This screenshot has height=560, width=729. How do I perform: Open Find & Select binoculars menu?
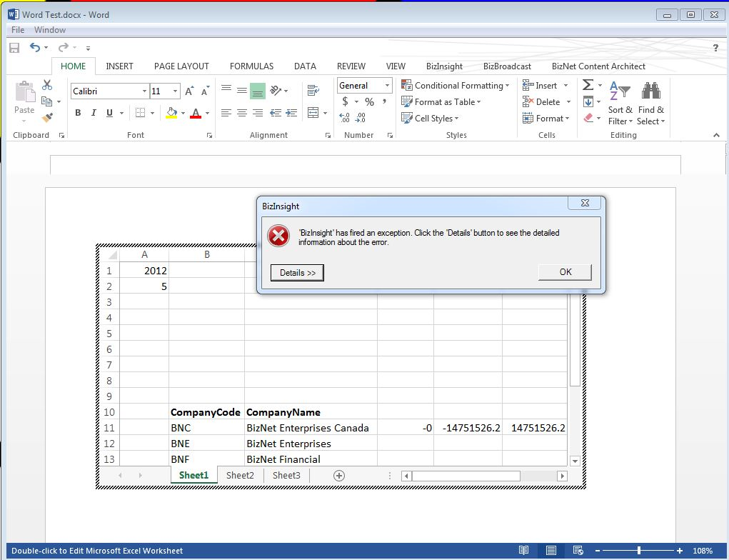[x=651, y=103]
